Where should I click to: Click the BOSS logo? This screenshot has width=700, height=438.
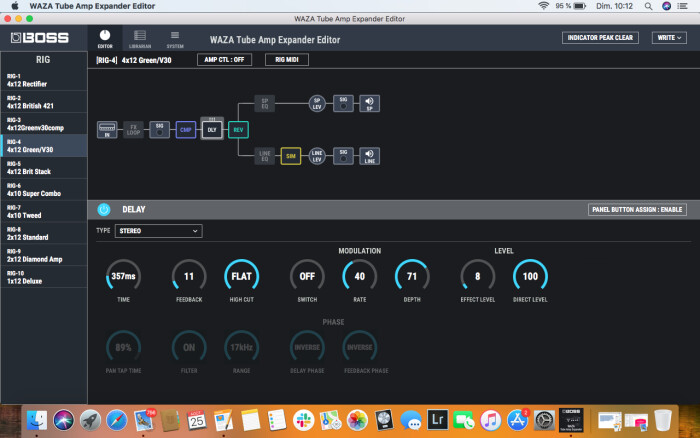click(40, 38)
